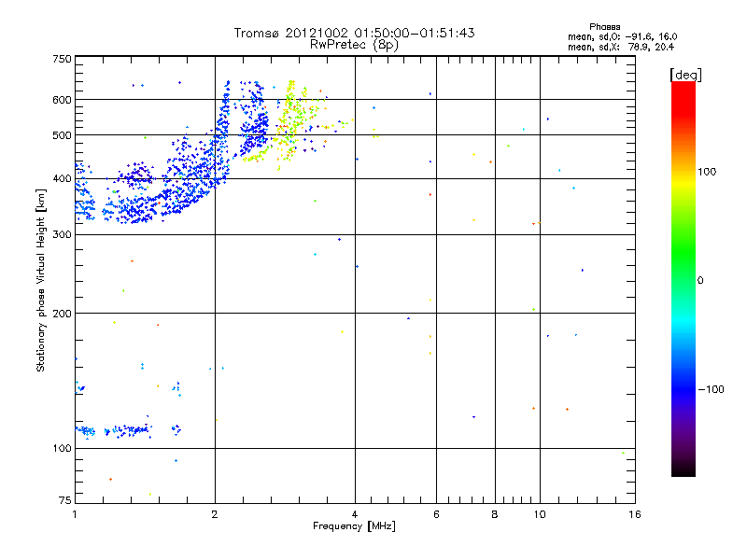Image resolution: width=747 pixels, height=560 pixels.
Task: Click the plot title 'Tromsø 20121002 01:50:00-01:51:43'
Action: click(x=354, y=33)
